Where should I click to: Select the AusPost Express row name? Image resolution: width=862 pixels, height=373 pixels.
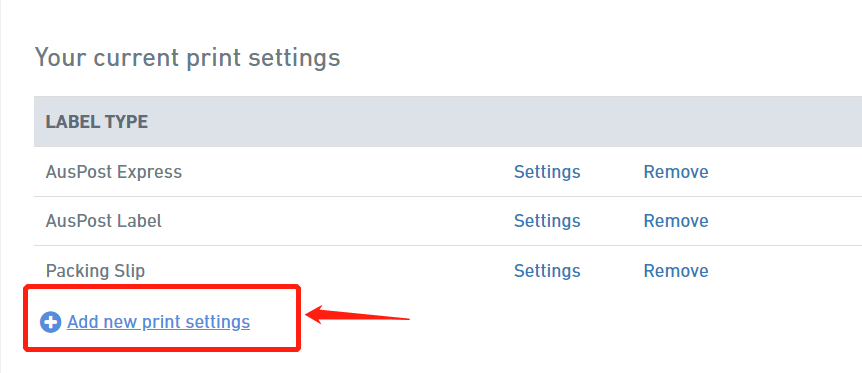point(114,172)
